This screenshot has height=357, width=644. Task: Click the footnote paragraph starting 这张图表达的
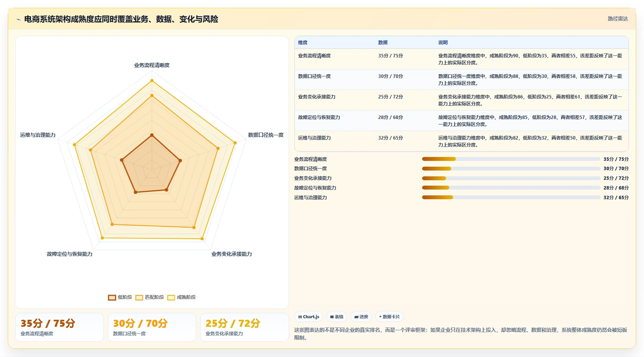coord(461,334)
